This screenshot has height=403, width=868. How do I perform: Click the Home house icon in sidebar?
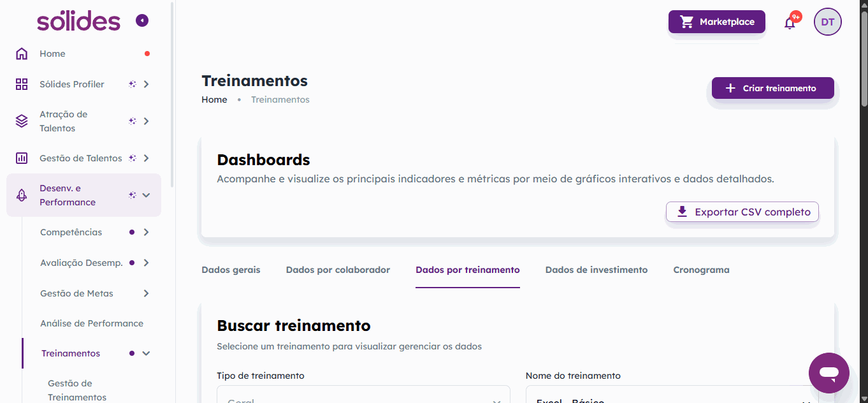point(22,54)
